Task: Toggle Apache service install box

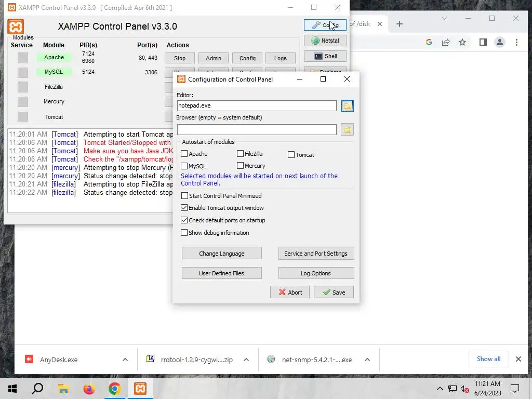Action: coord(23,58)
